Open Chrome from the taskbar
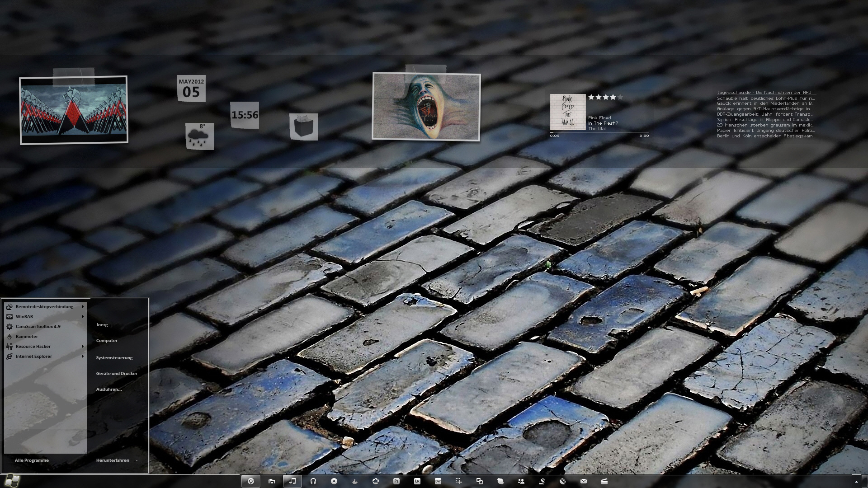Image resolution: width=868 pixels, height=488 pixels. 250,481
